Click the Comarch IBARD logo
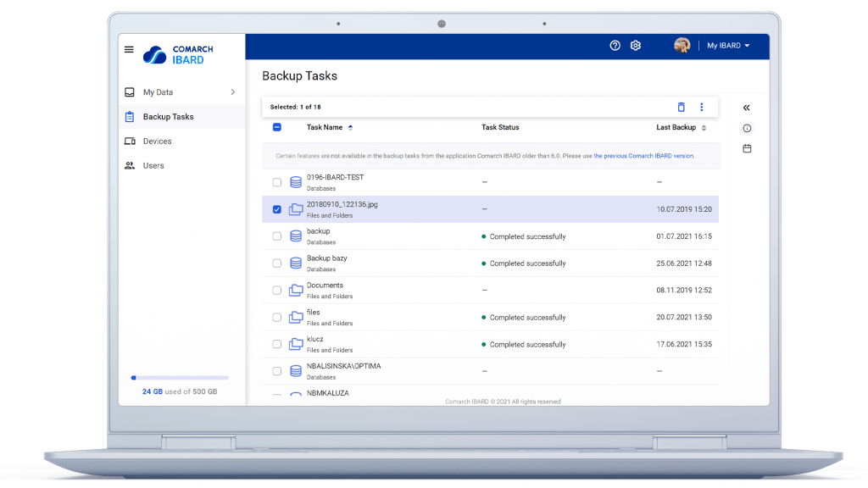Image resolution: width=868 pixels, height=488 pixels. click(x=178, y=55)
